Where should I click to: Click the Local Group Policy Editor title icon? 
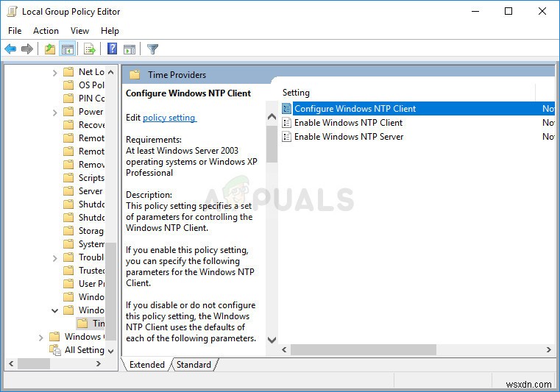(12, 12)
